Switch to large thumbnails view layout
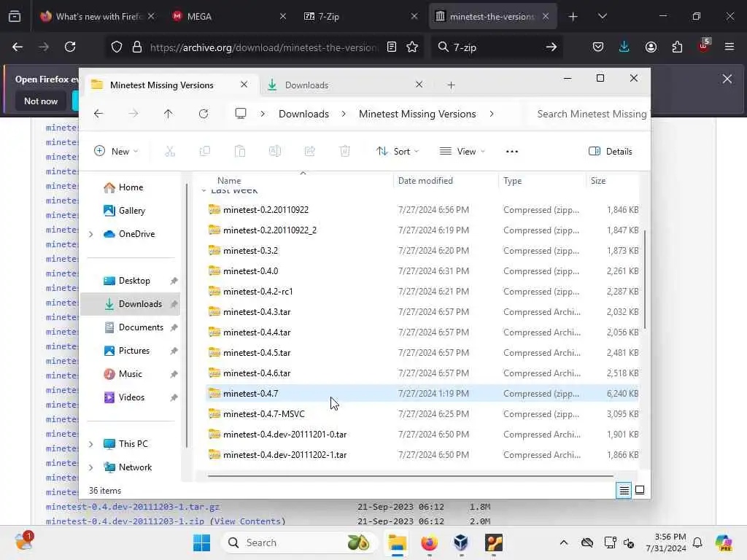 tap(640, 490)
